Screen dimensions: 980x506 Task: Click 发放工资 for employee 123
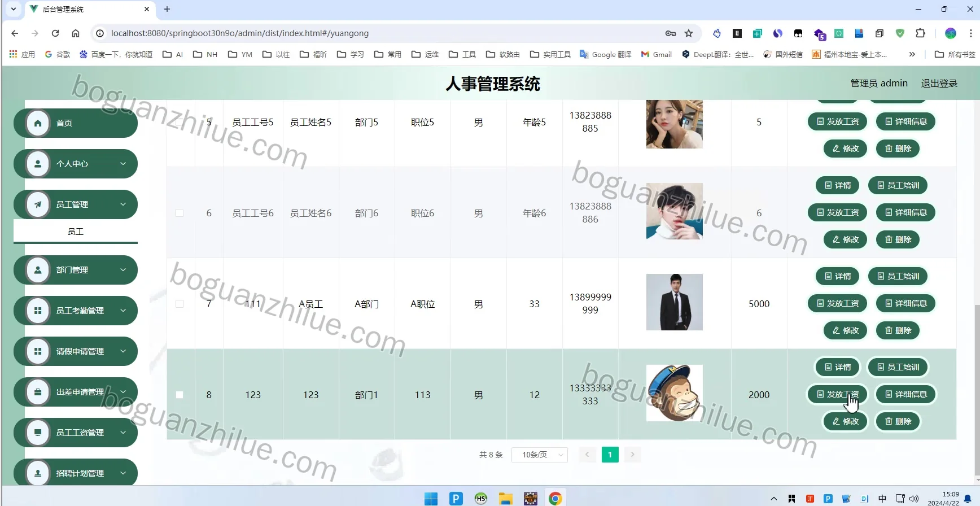838,394
